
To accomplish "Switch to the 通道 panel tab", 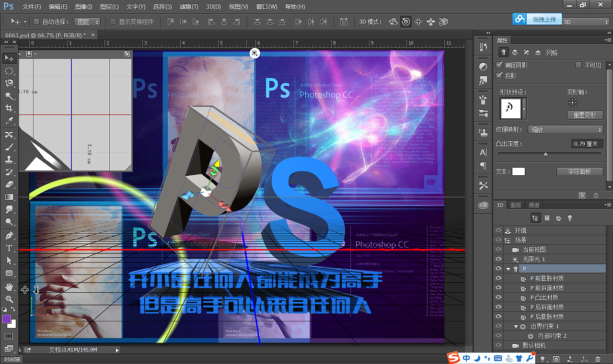I will [x=533, y=205].
